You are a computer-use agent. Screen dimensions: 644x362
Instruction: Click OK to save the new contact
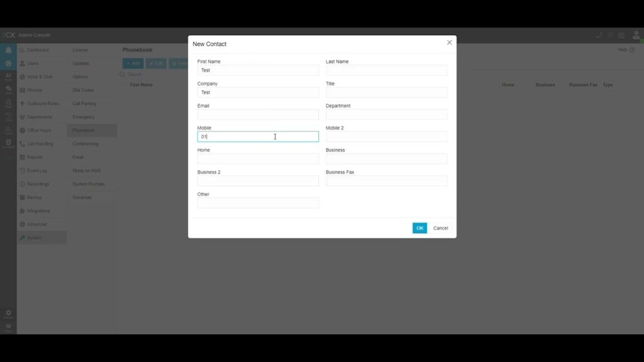(419, 228)
